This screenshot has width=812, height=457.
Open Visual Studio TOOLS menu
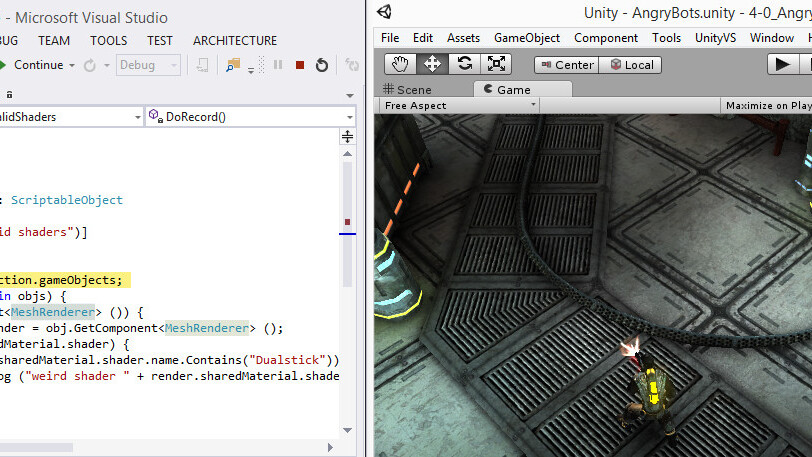pos(108,40)
